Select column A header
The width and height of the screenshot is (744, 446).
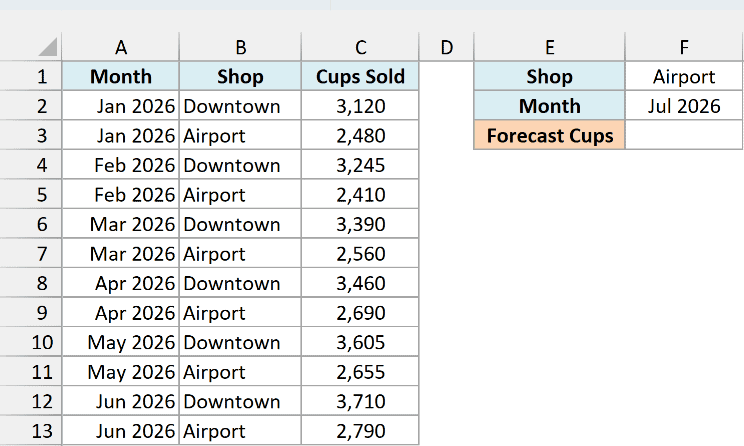click(121, 47)
